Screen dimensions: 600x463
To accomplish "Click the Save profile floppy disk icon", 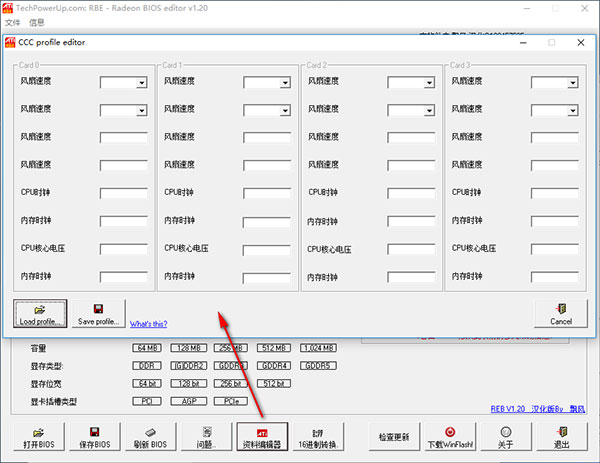I will pos(98,309).
